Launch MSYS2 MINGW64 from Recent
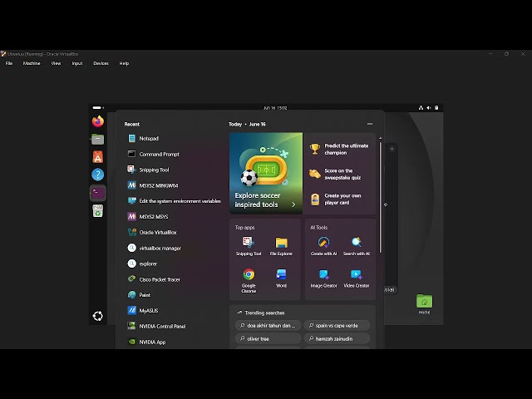532x399 pixels. [174, 185]
